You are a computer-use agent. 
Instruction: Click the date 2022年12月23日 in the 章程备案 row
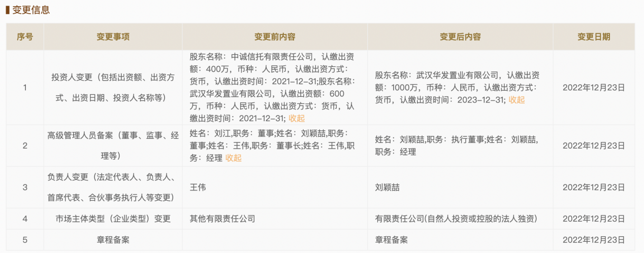[594, 239]
